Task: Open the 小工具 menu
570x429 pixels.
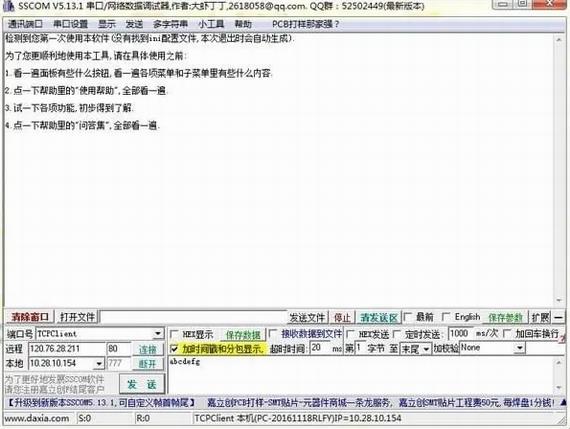Action: click(x=211, y=24)
